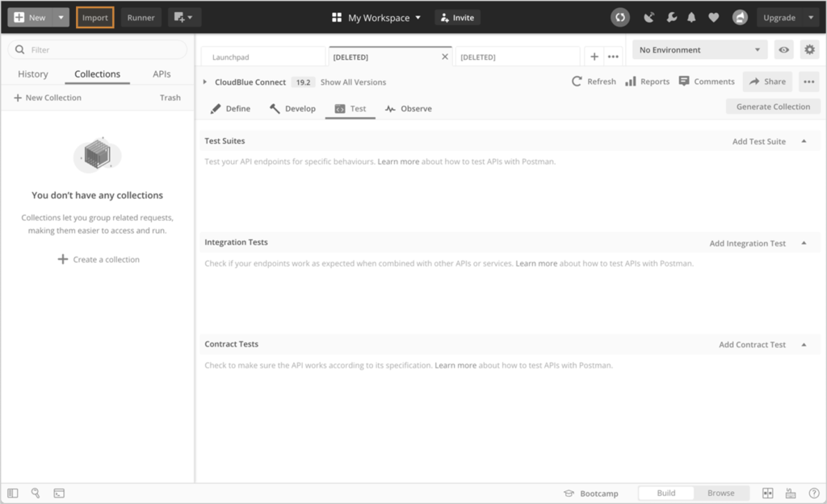Click the Runner button
This screenshot has width=827, height=504.
click(141, 18)
